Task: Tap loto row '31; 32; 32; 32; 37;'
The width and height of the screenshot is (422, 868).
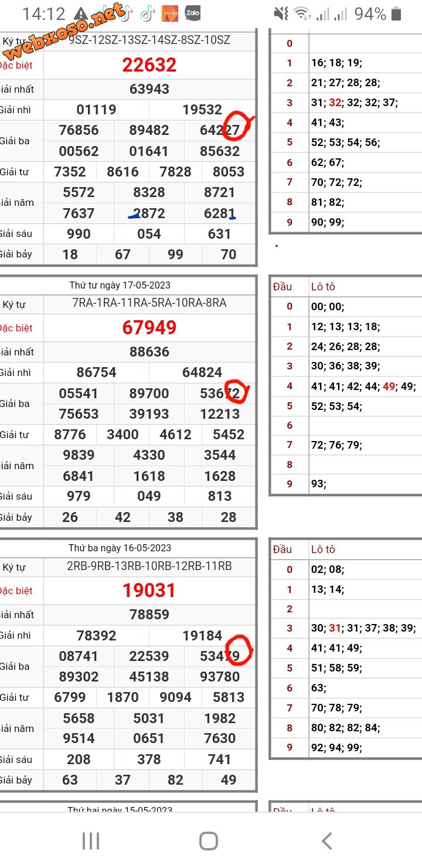Action: pos(355,103)
